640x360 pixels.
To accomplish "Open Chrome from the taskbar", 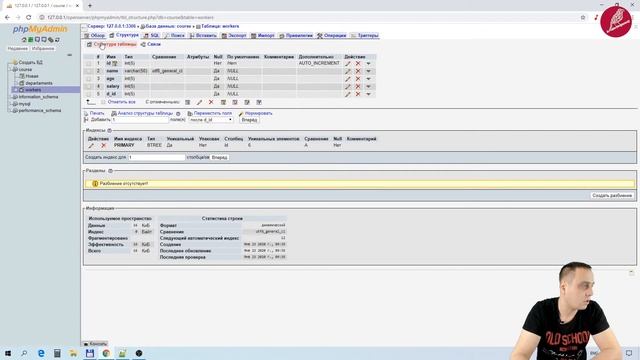I will tap(106, 353).
